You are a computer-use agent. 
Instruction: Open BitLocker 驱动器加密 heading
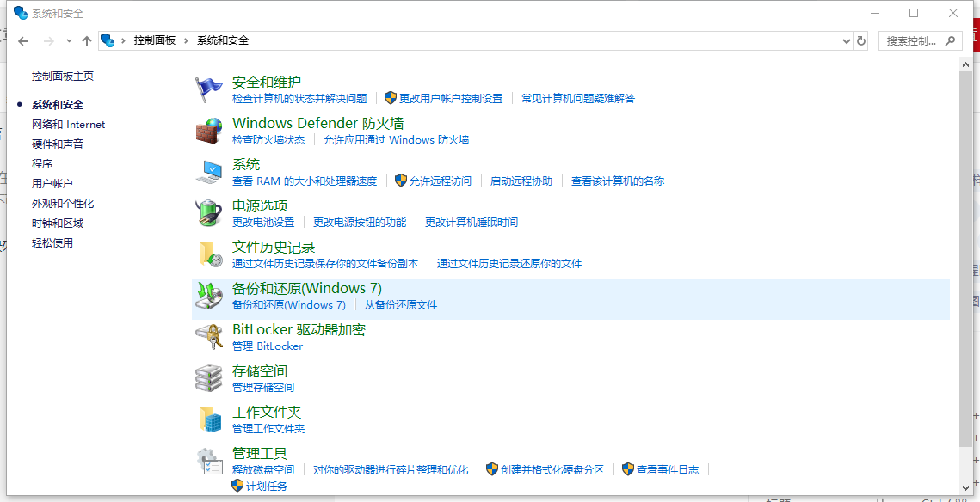click(x=299, y=329)
